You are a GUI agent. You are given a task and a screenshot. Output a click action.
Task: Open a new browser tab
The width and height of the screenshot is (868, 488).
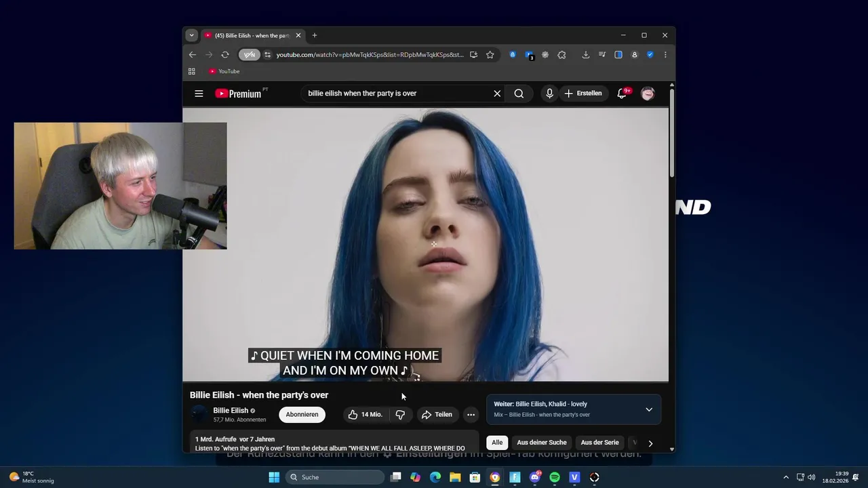314,35
